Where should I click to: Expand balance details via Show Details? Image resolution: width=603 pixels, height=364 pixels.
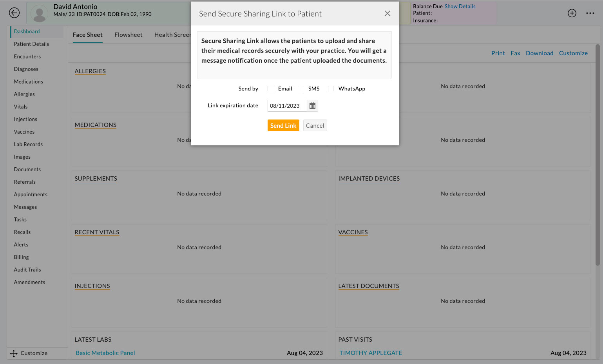459,6
